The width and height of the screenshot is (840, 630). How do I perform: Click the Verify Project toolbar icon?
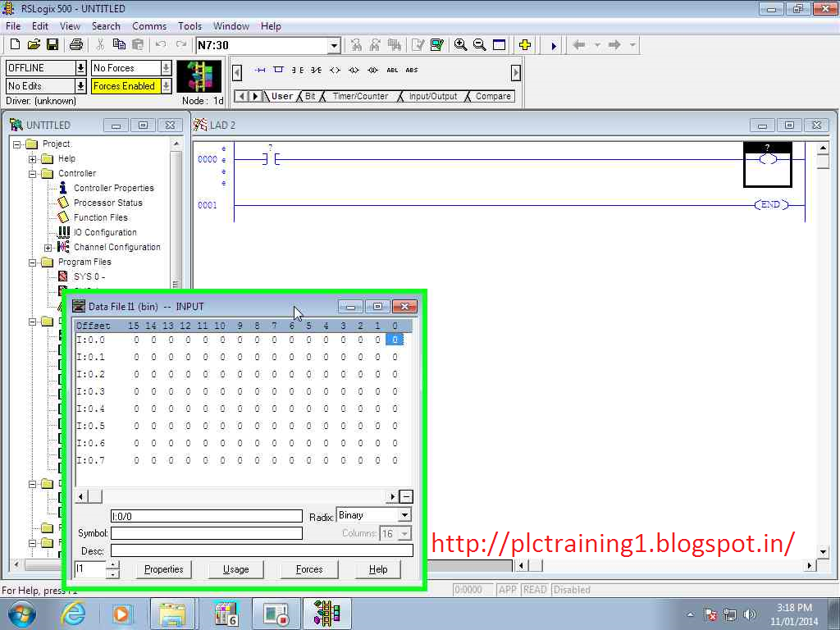click(437, 45)
